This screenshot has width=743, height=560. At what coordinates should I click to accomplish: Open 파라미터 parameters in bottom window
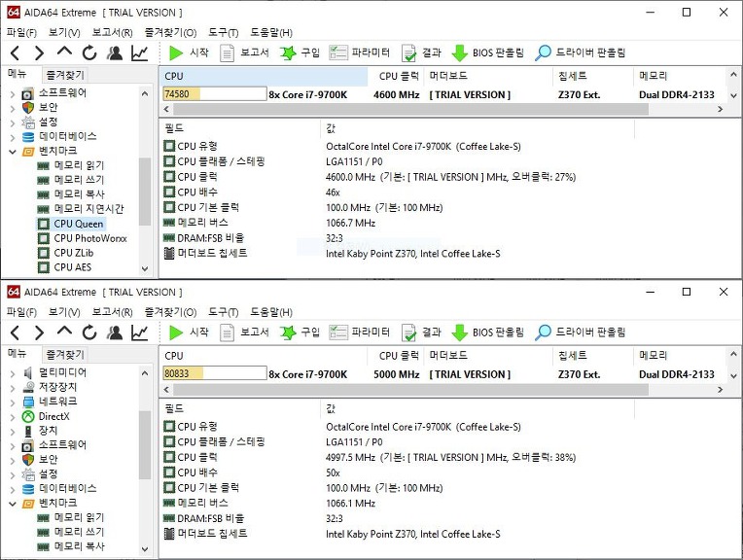pyautogui.click(x=360, y=332)
